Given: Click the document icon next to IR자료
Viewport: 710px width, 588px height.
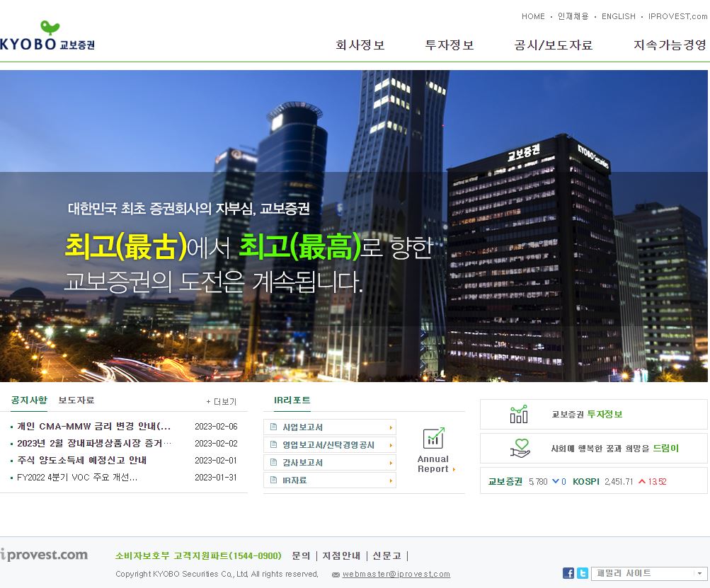Looking at the screenshot, I should pyautogui.click(x=273, y=480).
